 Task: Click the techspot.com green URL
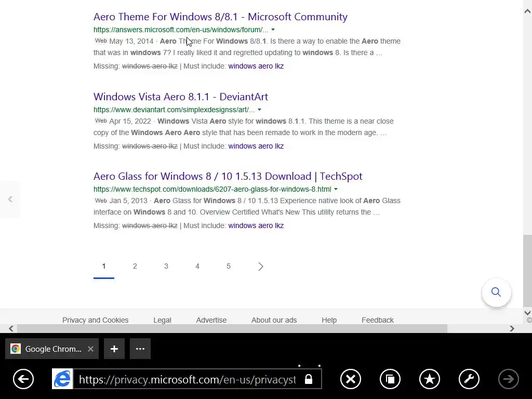pos(212,189)
